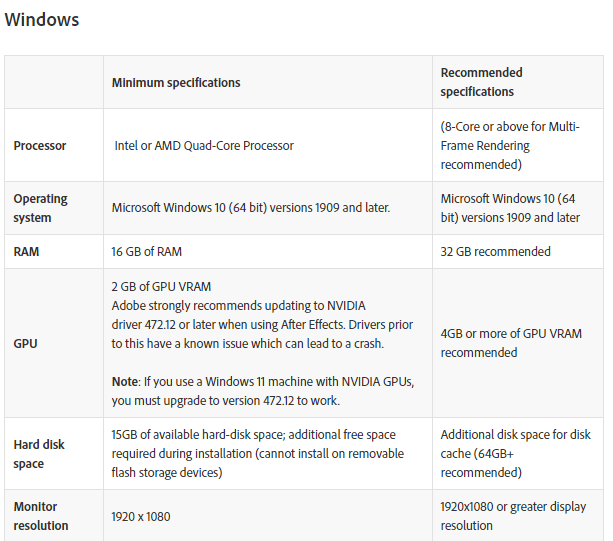The width and height of the screenshot is (613, 541).
Task: Click the RAM row label
Action: (x=26, y=251)
